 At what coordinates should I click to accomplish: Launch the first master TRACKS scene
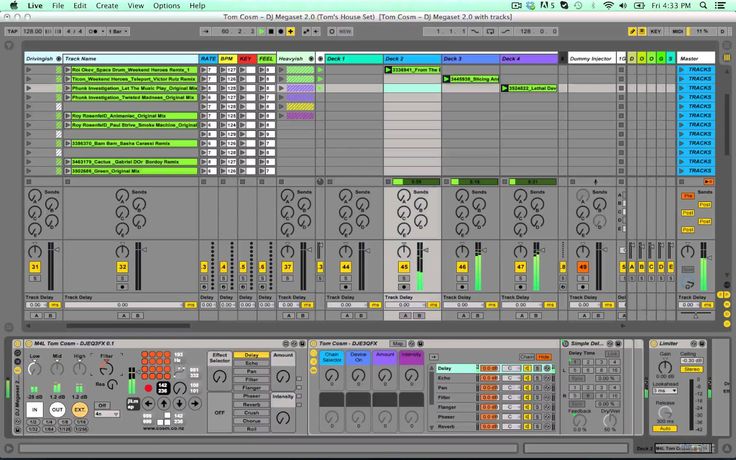681,69
